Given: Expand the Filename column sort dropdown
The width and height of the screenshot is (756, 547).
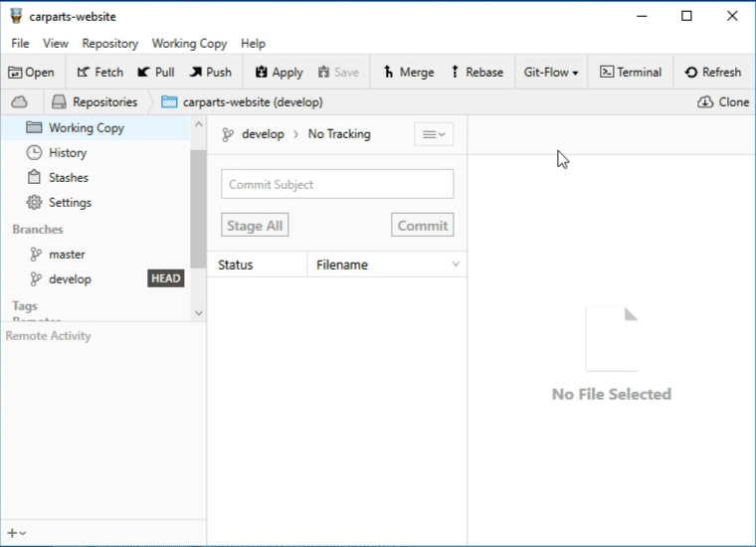Looking at the screenshot, I should point(456,265).
